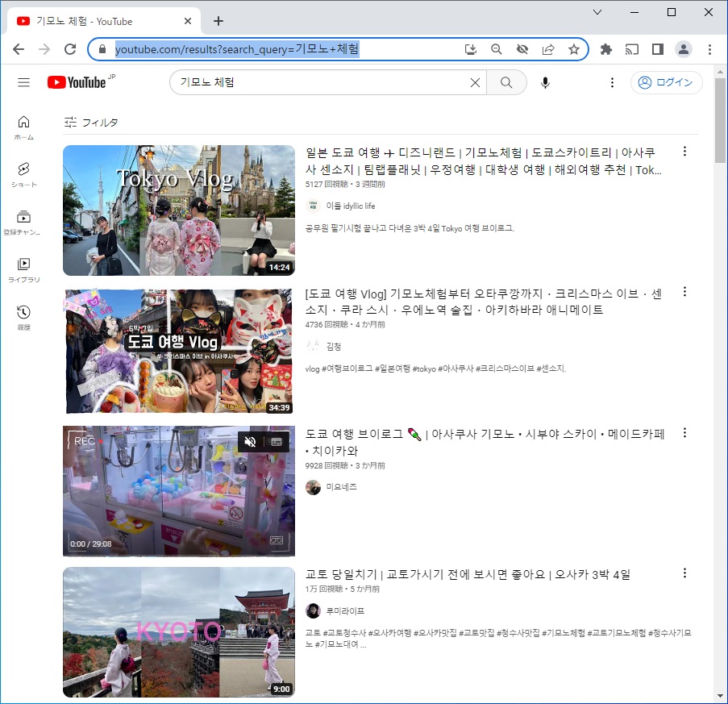
Task: Open the YouTube hamburger guide menu
Action: 23,82
